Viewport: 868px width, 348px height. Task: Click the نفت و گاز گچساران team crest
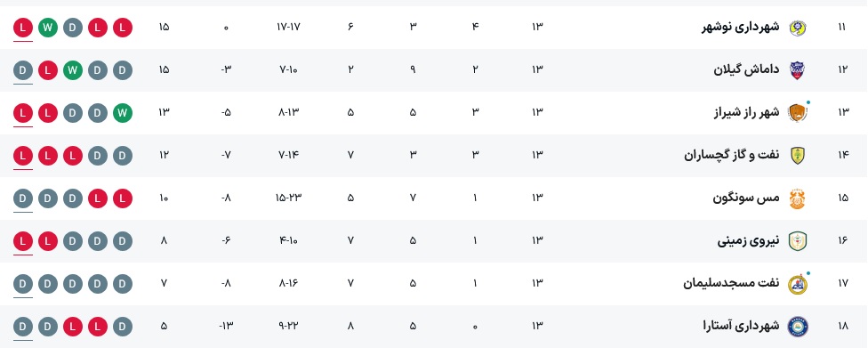pos(797,155)
